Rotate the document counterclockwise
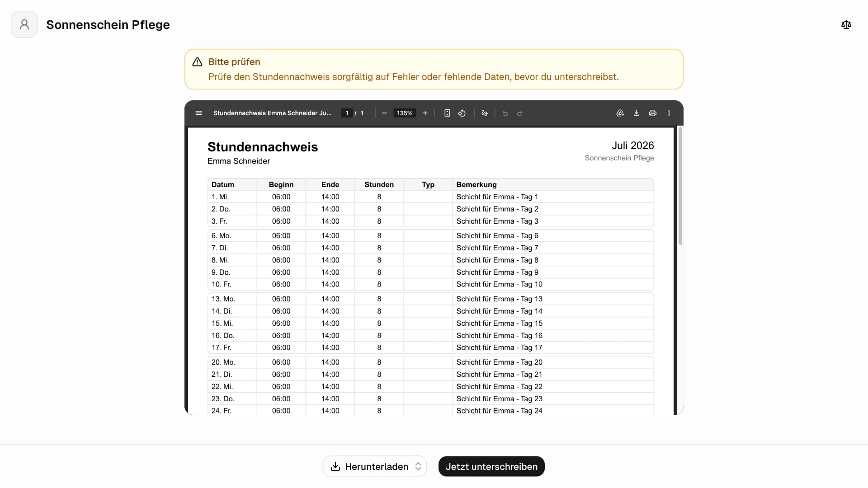Image resolution: width=868 pixels, height=488 pixels. 462,113
